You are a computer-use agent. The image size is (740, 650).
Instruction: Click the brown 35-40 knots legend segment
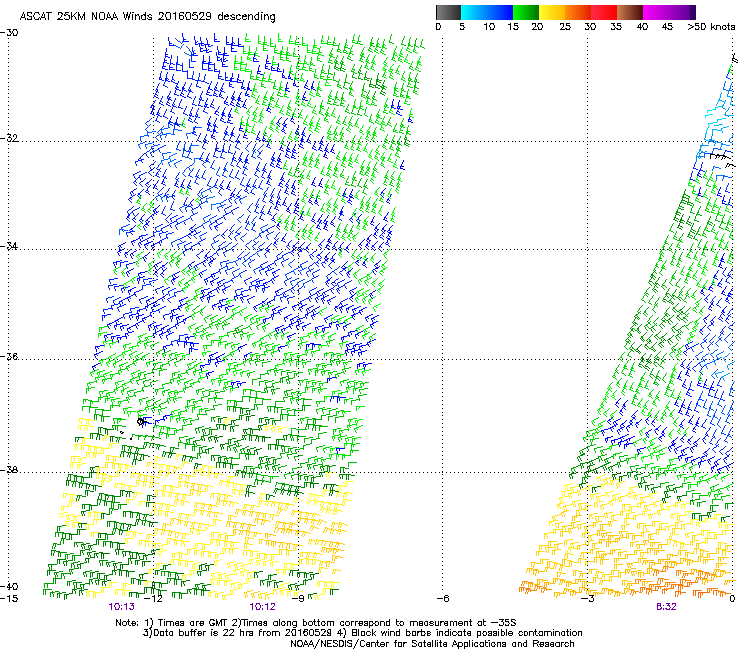[630, 13]
